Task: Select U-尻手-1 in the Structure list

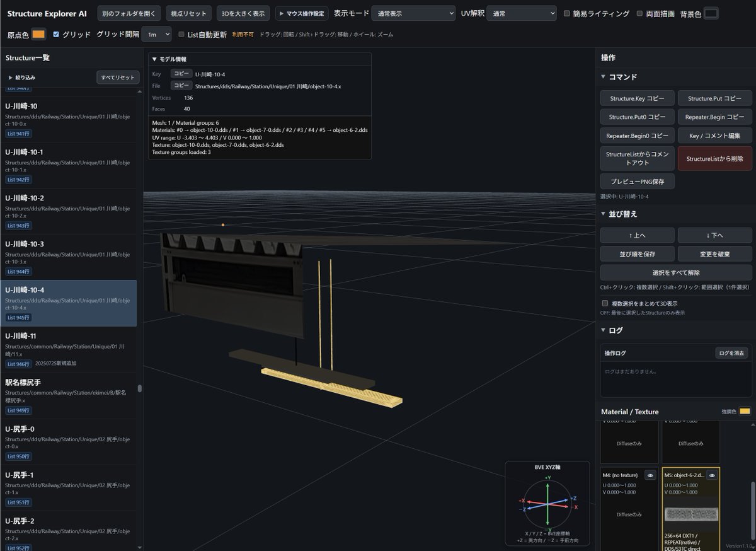Action: (68, 487)
